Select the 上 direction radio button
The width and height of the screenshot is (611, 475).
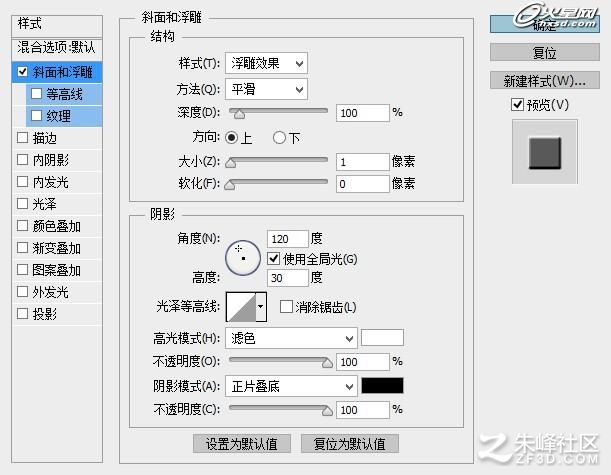(x=231, y=138)
